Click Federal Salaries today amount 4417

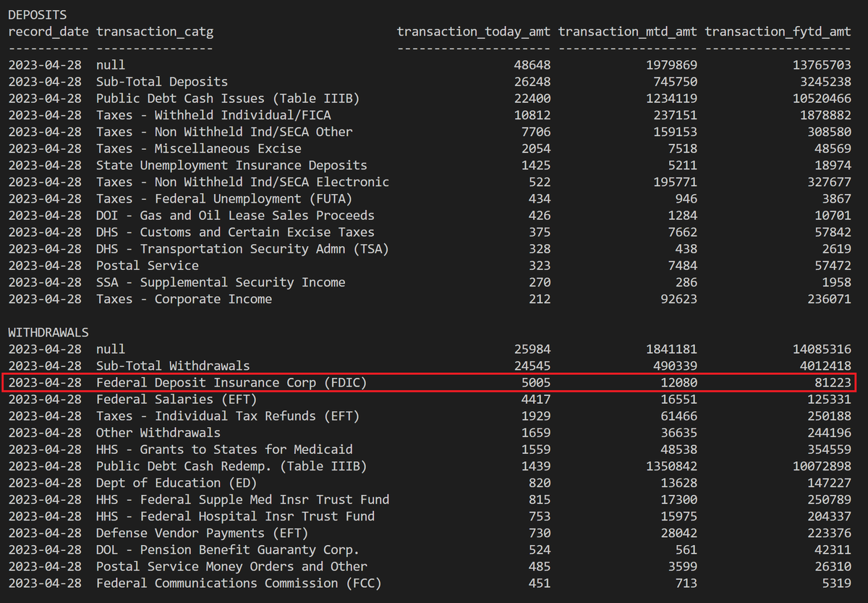(x=536, y=399)
